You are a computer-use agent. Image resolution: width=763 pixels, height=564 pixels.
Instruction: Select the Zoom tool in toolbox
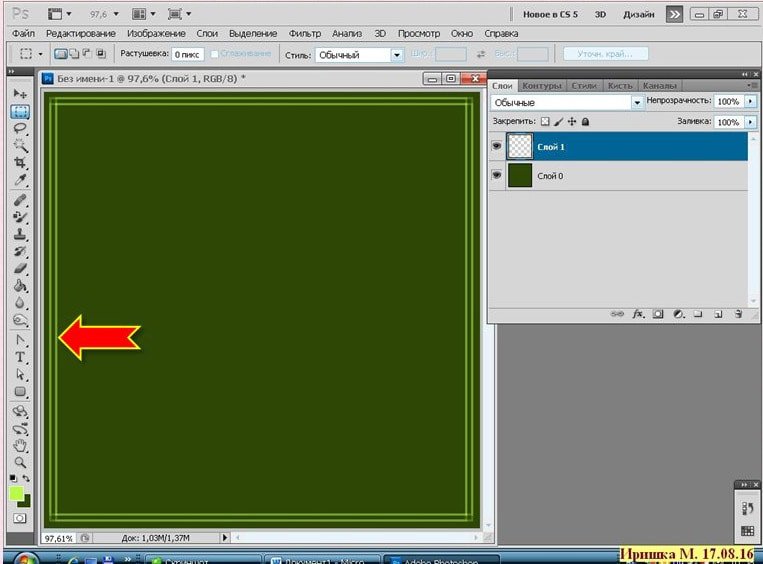click(20, 462)
